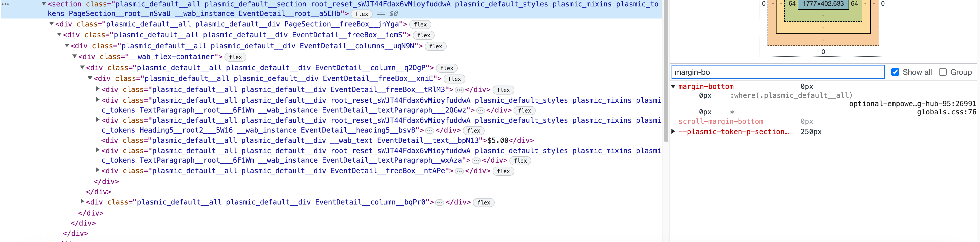980x242 pixels.
Task: Click ellipsis in EventDetail__freeBox__tRlM3 div row
Action: point(459,90)
